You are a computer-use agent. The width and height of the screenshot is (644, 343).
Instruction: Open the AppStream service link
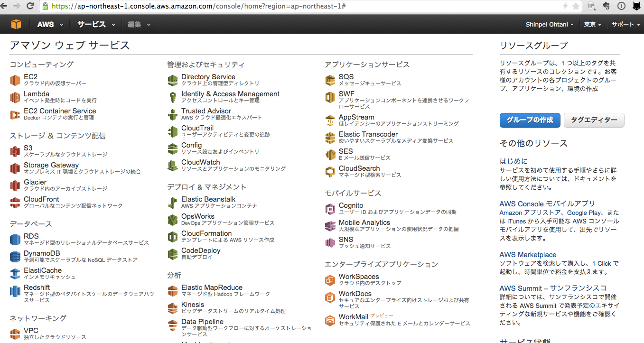[x=356, y=117]
